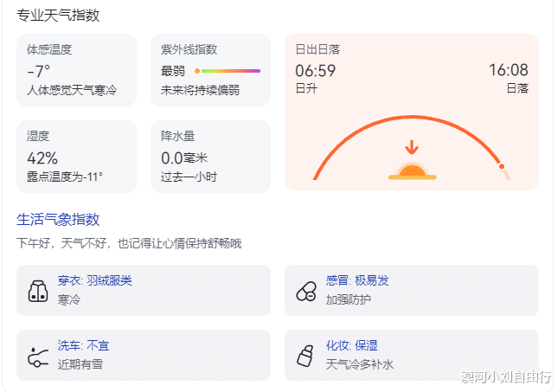Select the 体感温度 card
This screenshot has height=392, width=558.
76,70
